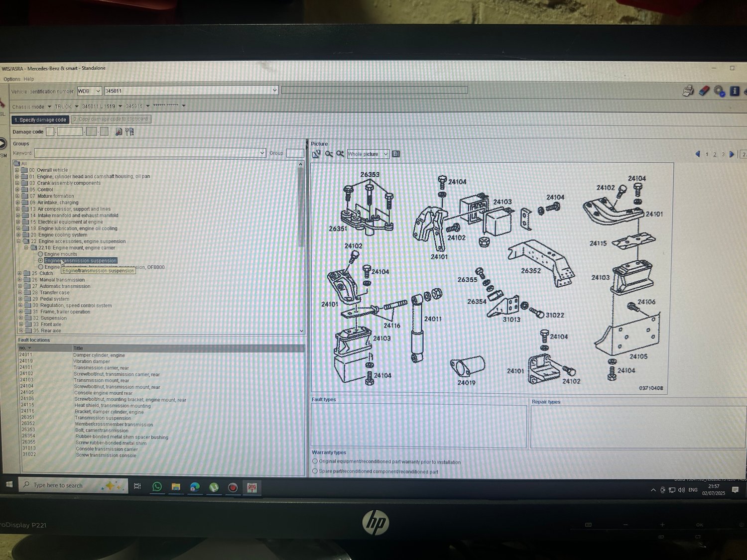747x560 pixels.
Task: Open Microsoft Edge from the taskbar
Action: coord(195,487)
